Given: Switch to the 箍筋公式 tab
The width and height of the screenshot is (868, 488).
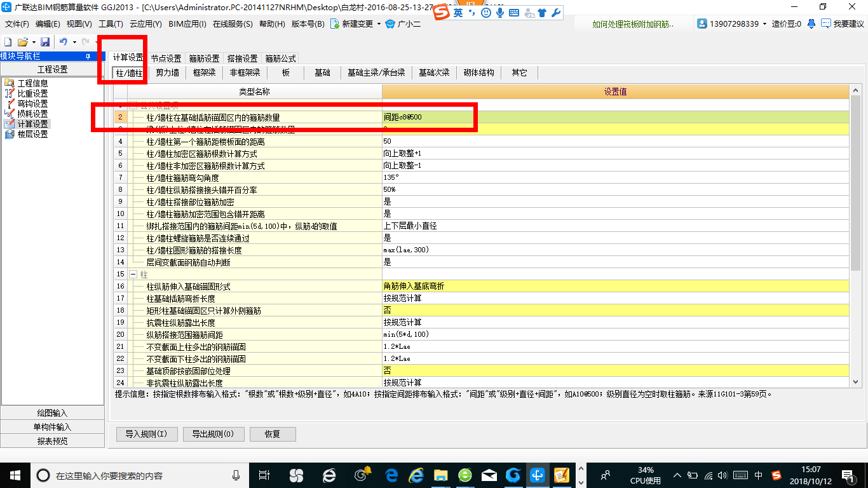Looking at the screenshot, I should (281, 58).
